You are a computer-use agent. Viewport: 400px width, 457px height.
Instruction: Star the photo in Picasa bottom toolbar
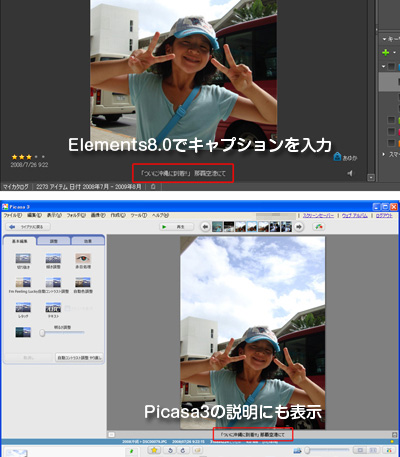coord(154,451)
